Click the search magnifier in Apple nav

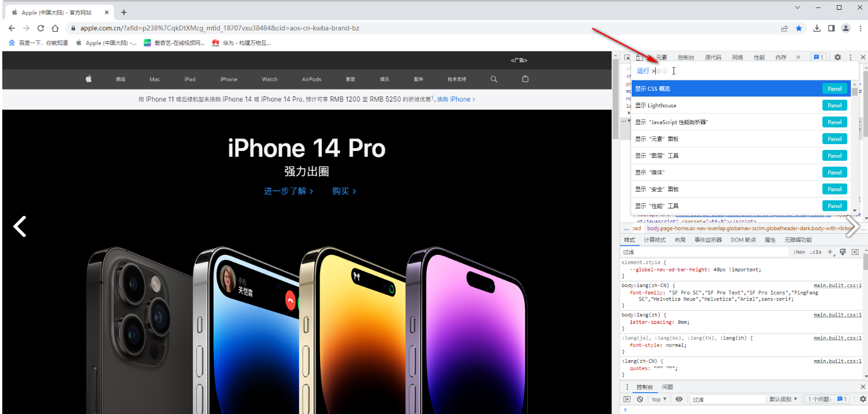[494, 79]
